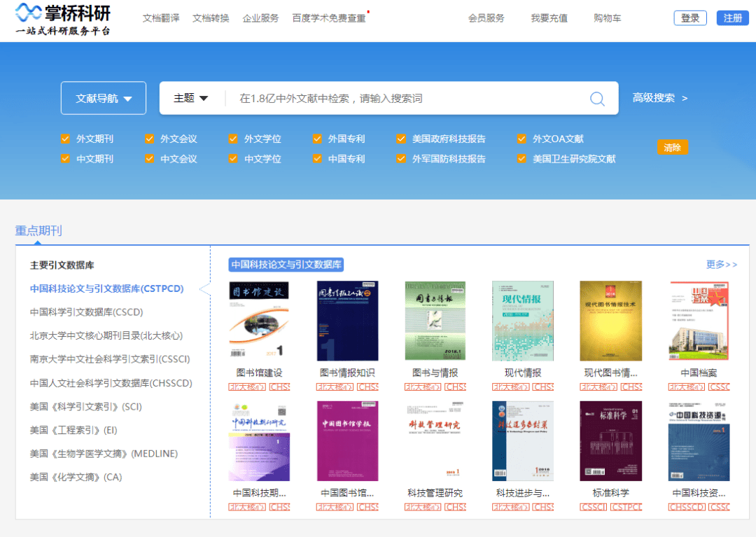The height and width of the screenshot is (537, 756).
Task: Open the 图书馆建设 journal cover
Action: (x=260, y=321)
